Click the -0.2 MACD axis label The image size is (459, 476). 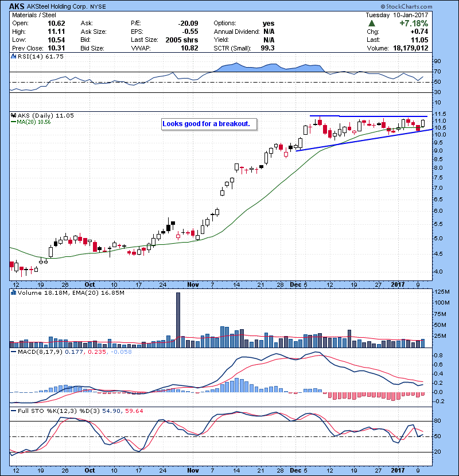tap(439, 401)
